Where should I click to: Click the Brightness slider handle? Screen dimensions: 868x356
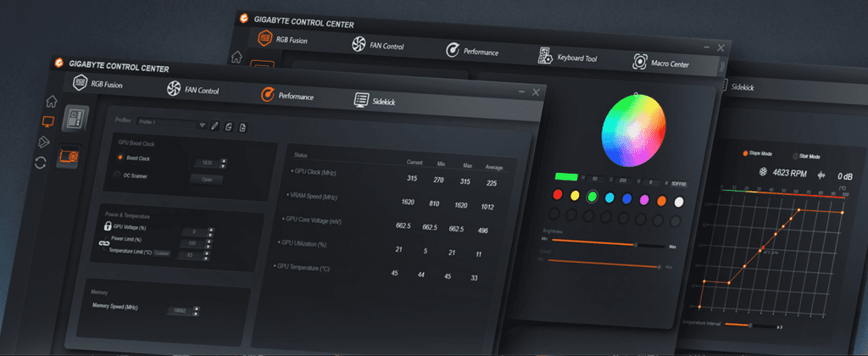636,244
